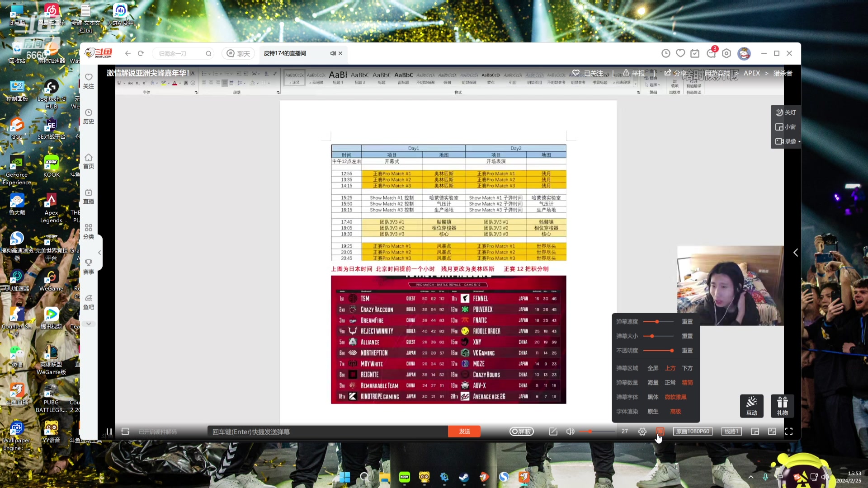Viewport: 868px width, 488px height.
Task: Toggle the danmaku settings icon
Action: 660,432
